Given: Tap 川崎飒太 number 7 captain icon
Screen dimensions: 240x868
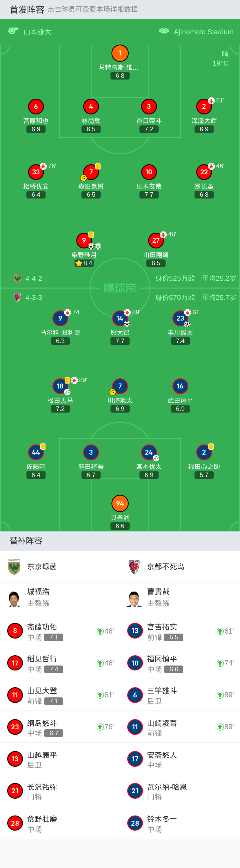Looking at the screenshot, I should 120,386.
